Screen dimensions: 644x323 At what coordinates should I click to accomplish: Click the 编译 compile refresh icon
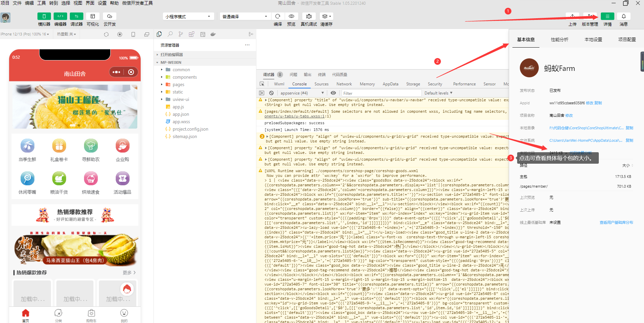tap(278, 16)
